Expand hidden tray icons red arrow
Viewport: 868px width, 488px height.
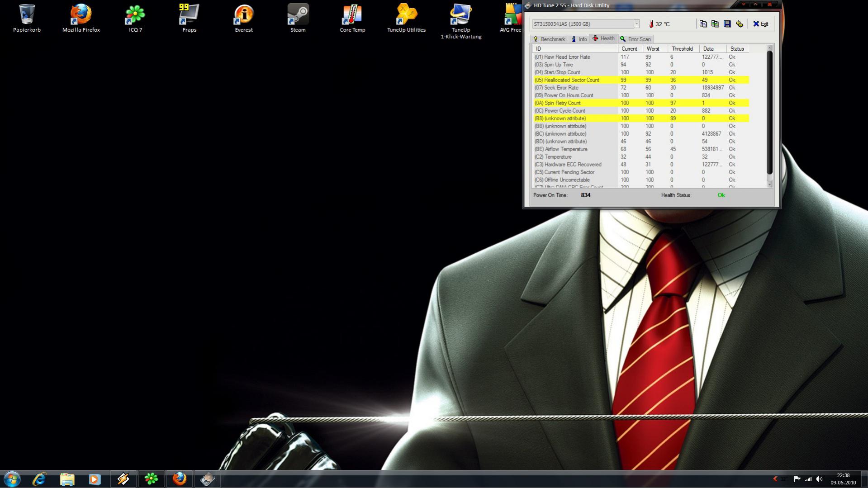pyautogui.click(x=775, y=479)
